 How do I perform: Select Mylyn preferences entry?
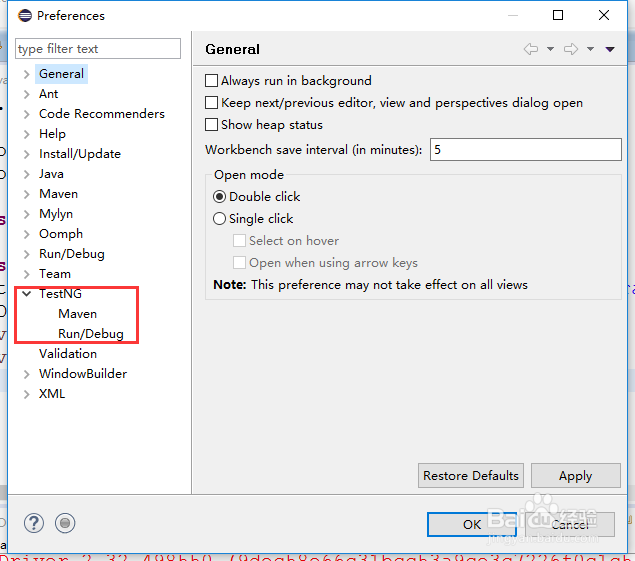point(56,214)
